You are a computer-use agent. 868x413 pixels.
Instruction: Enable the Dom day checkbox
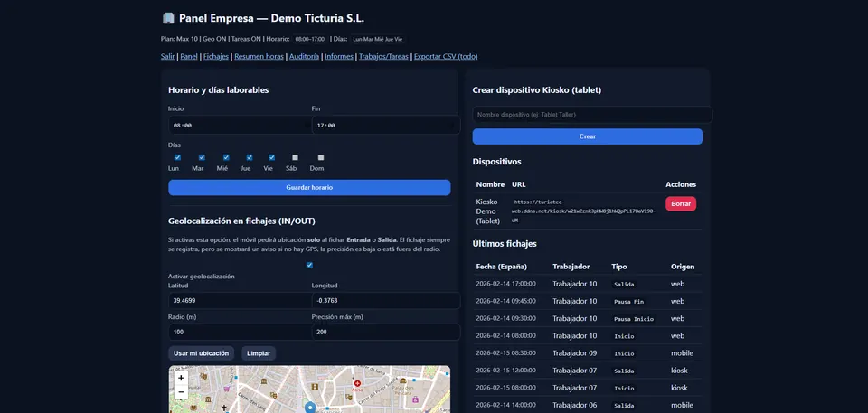coord(320,157)
